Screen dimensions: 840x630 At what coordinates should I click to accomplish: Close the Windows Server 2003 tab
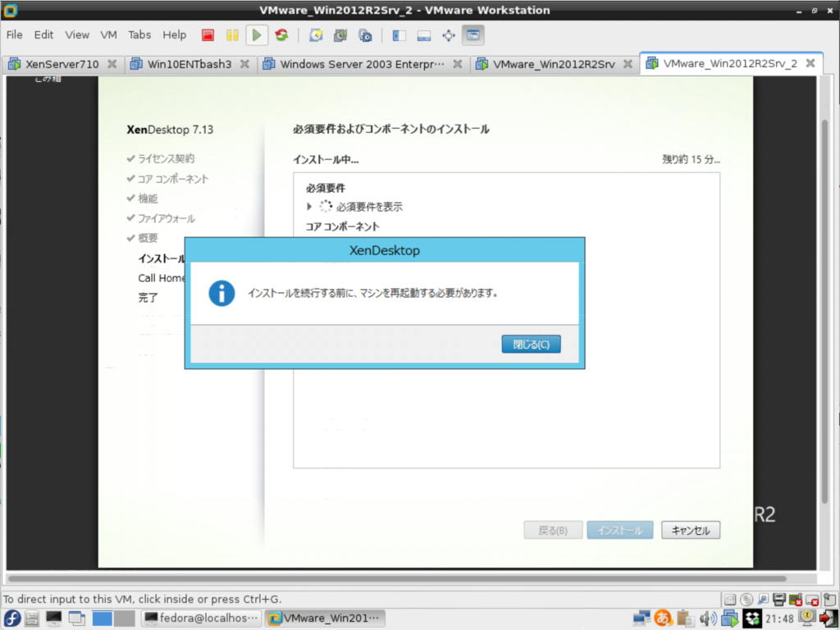pyautogui.click(x=458, y=64)
